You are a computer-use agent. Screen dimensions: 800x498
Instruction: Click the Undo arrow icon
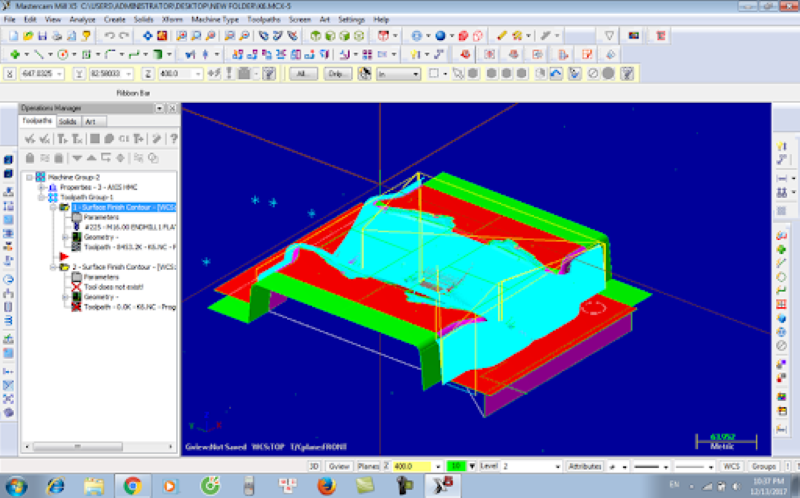point(109,35)
